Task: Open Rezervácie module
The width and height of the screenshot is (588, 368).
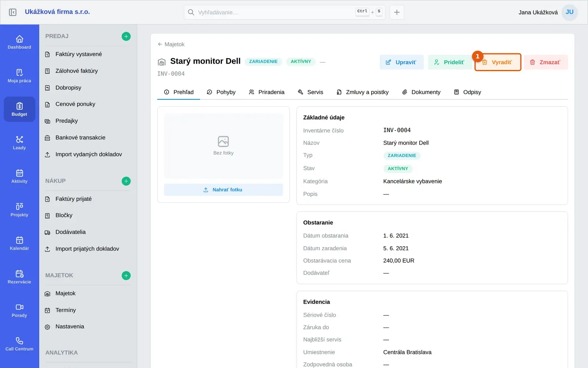Action: click(19, 277)
